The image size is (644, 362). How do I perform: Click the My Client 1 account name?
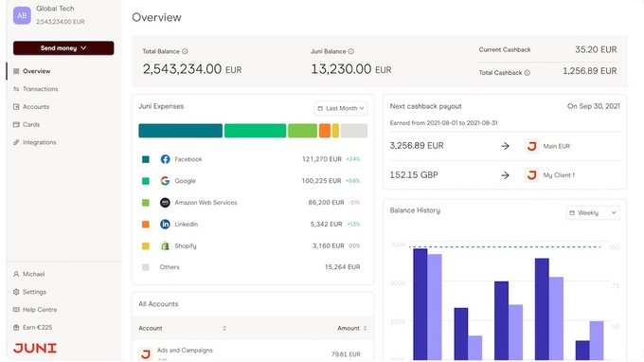[559, 175]
